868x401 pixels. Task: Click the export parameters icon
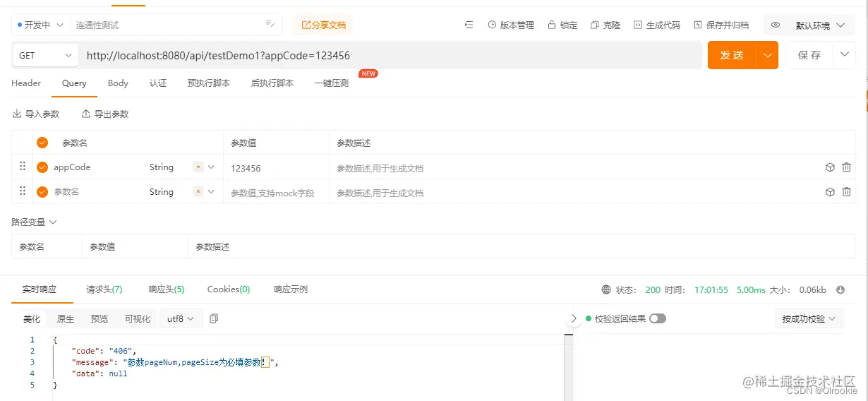tap(86, 114)
